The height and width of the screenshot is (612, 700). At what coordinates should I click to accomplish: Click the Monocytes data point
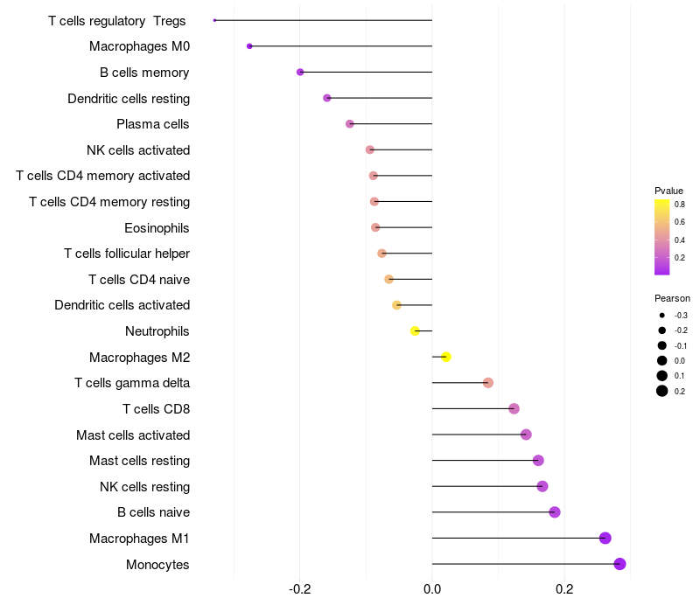click(619, 564)
